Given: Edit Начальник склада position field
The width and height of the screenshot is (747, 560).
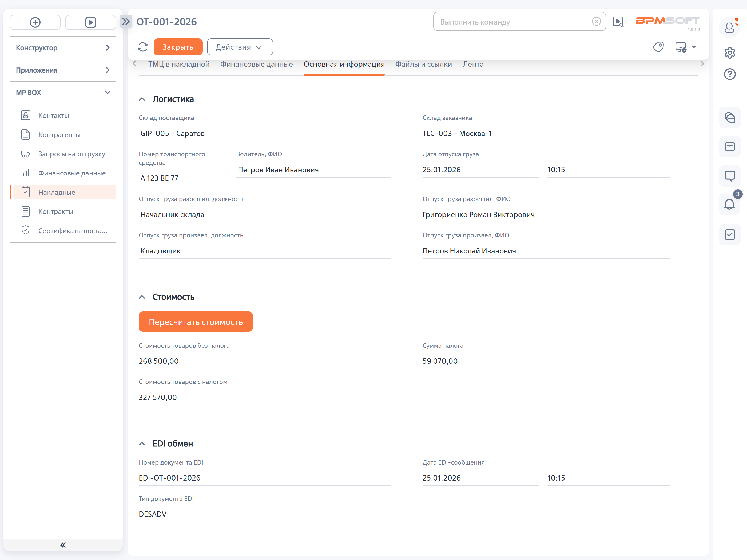Looking at the screenshot, I should click(x=264, y=215).
